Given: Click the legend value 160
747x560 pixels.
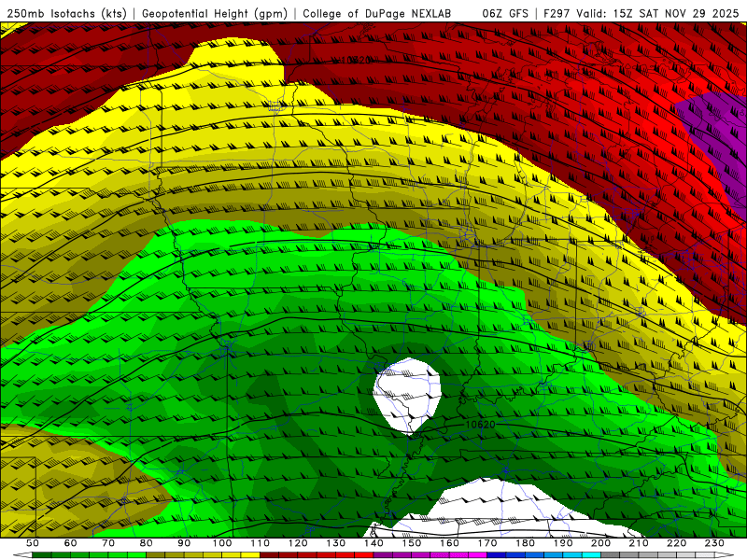Looking at the screenshot, I should tap(449, 543).
